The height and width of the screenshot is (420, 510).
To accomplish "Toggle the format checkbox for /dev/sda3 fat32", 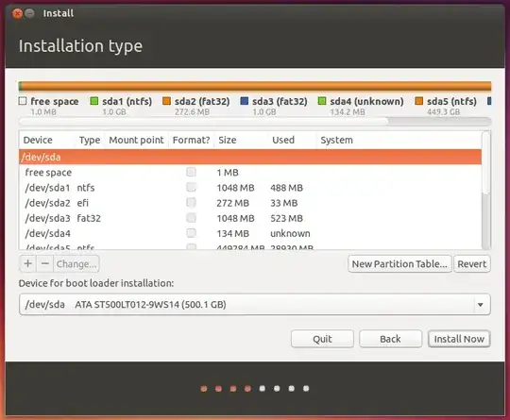I will [x=191, y=217].
